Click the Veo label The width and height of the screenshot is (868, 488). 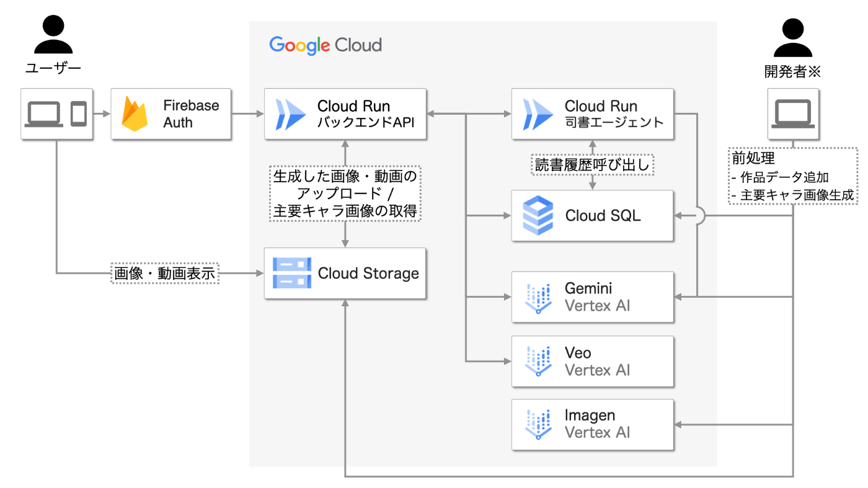click(577, 353)
